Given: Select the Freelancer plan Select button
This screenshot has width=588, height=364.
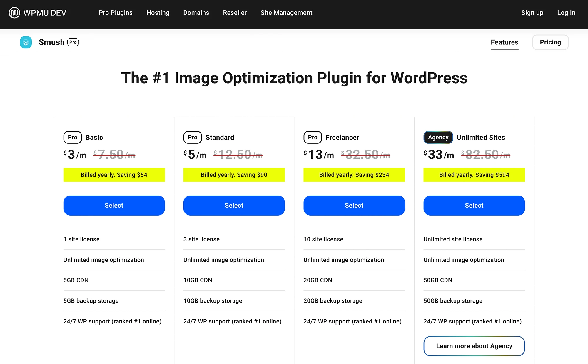Looking at the screenshot, I should click(x=354, y=205).
